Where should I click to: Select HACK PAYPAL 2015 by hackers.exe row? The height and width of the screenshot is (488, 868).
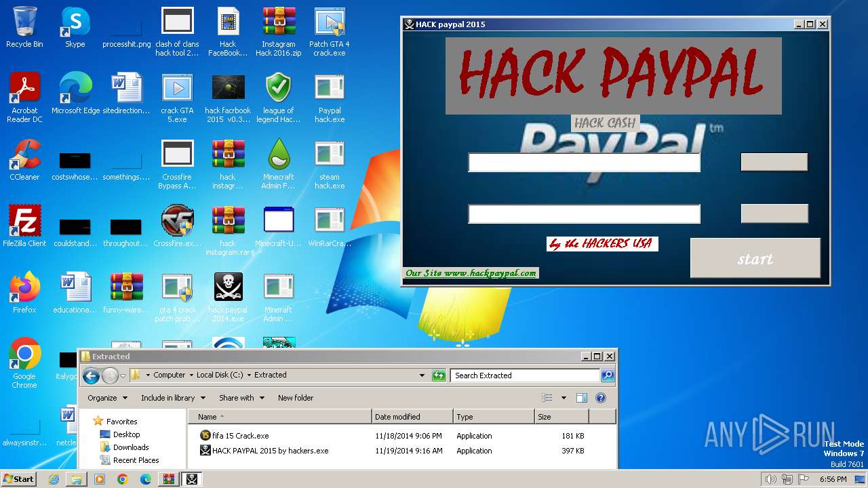click(401, 451)
